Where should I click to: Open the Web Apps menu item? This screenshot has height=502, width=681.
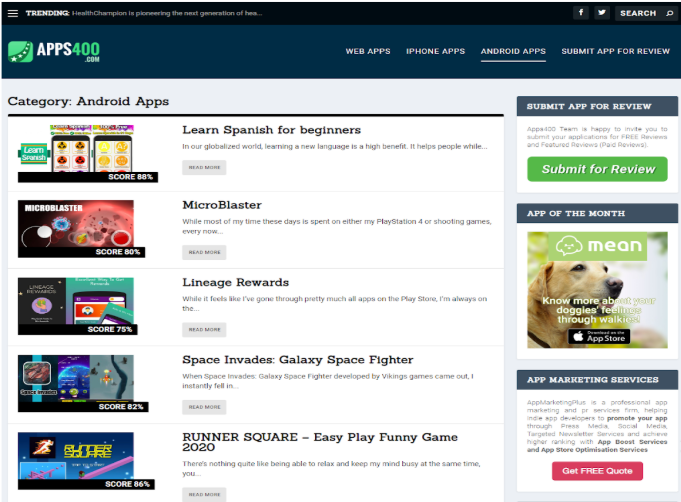pyautogui.click(x=368, y=51)
